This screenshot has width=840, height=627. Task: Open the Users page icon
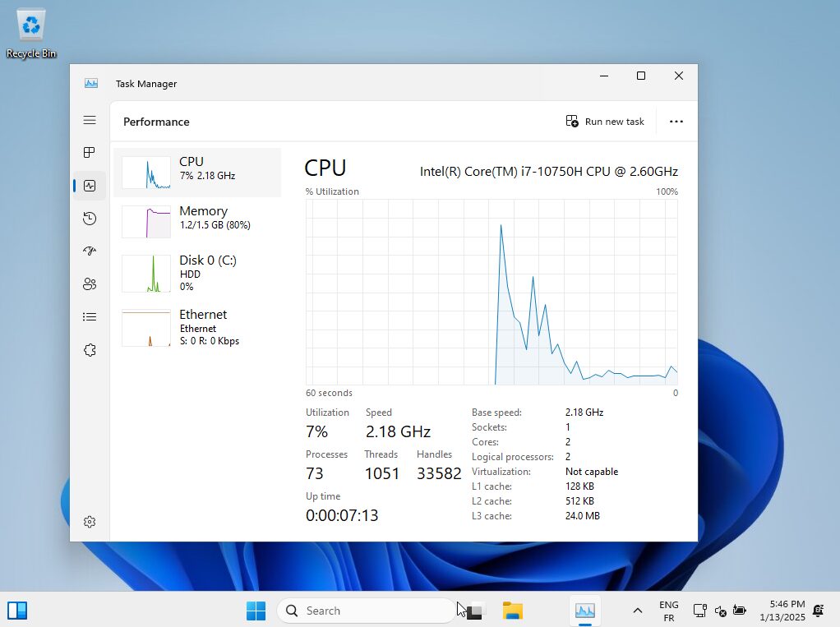pos(90,284)
